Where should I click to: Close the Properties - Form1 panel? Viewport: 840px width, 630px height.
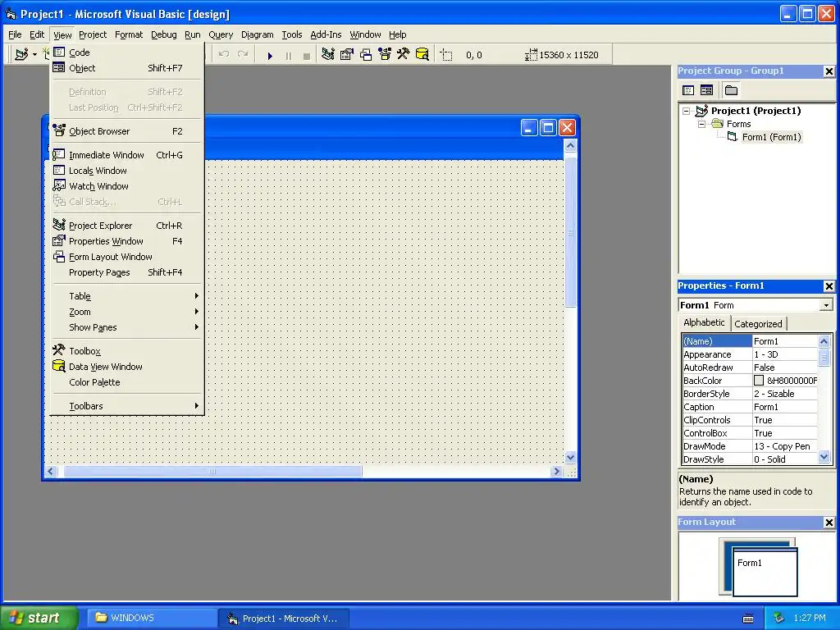click(x=829, y=286)
